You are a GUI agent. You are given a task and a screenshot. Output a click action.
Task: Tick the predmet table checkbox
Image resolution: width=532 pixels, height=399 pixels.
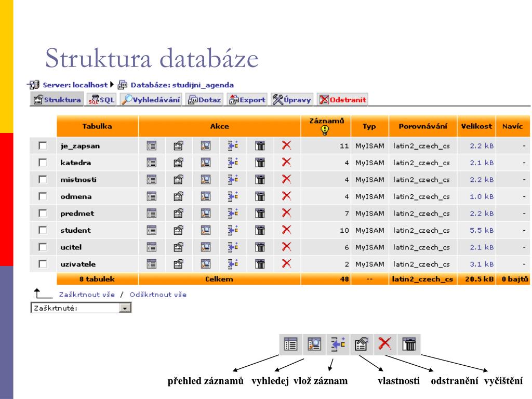pyautogui.click(x=43, y=213)
